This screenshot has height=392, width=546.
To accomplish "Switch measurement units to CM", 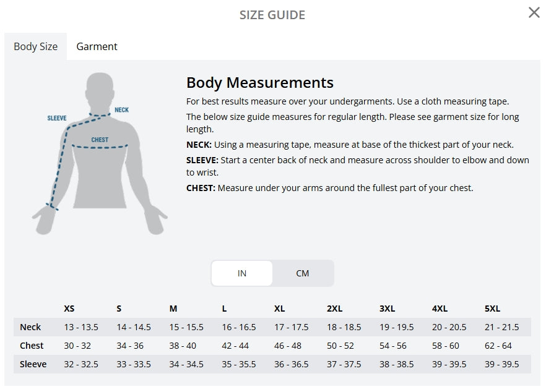I will (x=302, y=273).
